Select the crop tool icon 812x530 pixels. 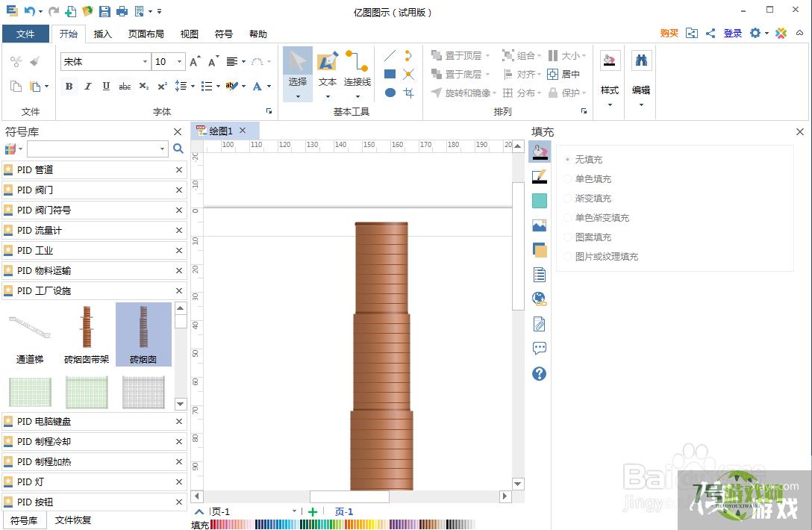[408, 93]
